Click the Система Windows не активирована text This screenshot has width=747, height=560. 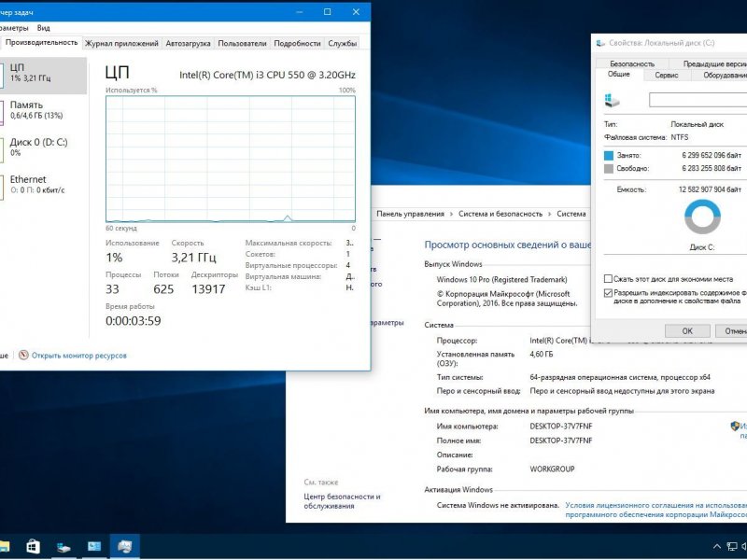pyautogui.click(x=498, y=505)
